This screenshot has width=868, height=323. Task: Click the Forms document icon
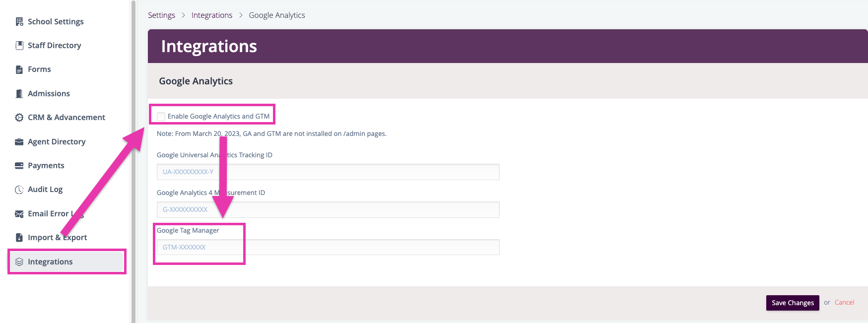(x=19, y=69)
